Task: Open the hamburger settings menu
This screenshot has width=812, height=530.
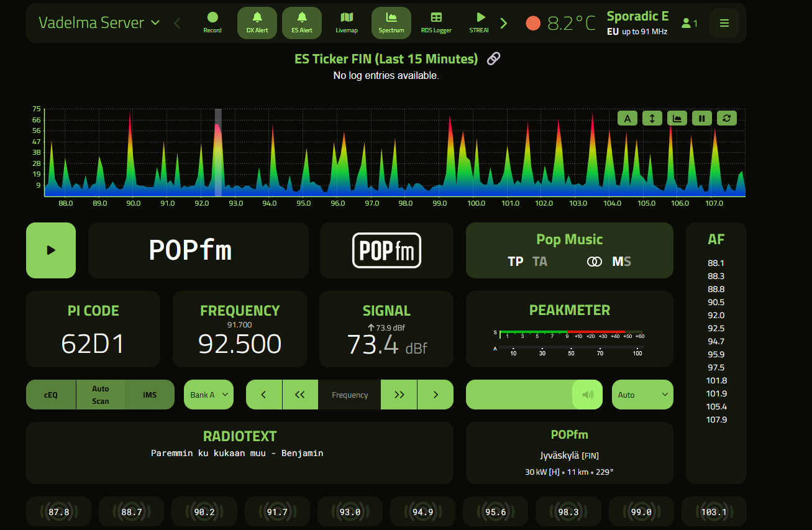Action: tap(724, 23)
